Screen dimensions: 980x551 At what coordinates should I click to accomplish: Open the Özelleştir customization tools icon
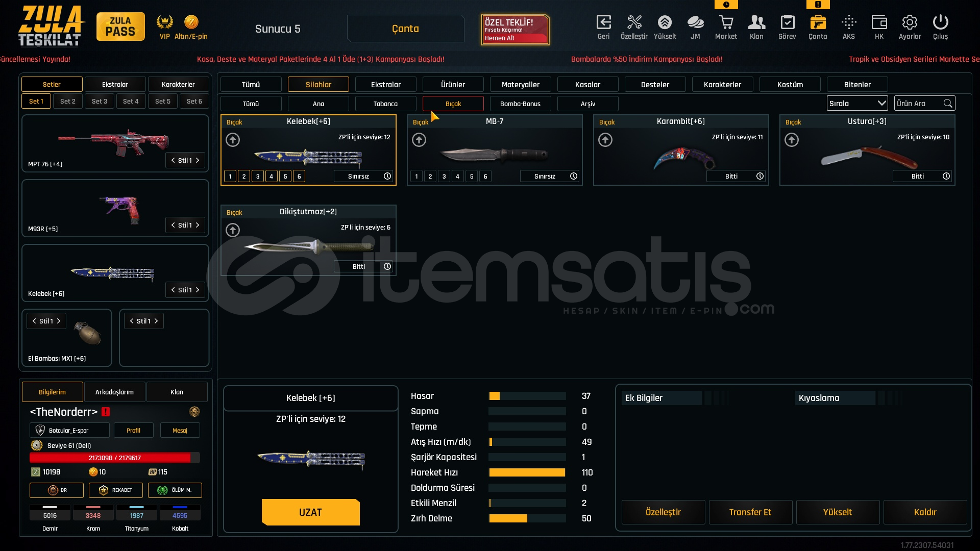pyautogui.click(x=634, y=22)
